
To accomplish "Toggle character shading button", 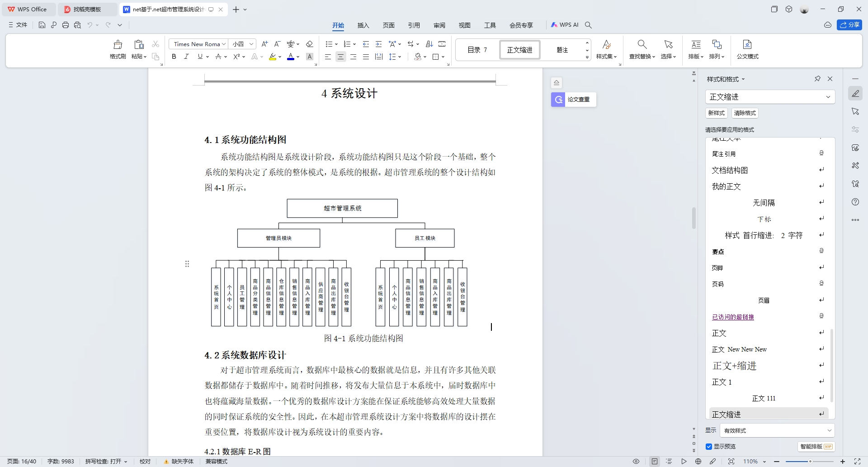I will pyautogui.click(x=310, y=57).
